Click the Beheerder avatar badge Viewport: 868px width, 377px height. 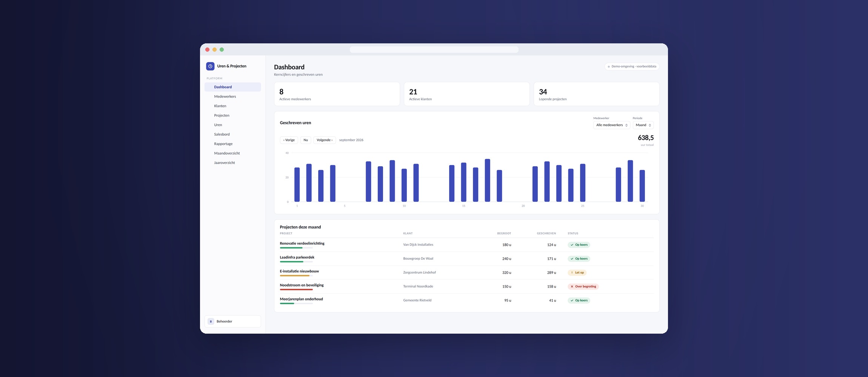click(x=211, y=322)
